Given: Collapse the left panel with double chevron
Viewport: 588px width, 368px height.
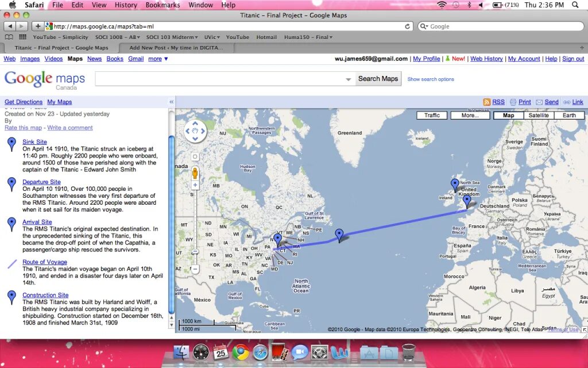Looking at the screenshot, I should pyautogui.click(x=171, y=102).
